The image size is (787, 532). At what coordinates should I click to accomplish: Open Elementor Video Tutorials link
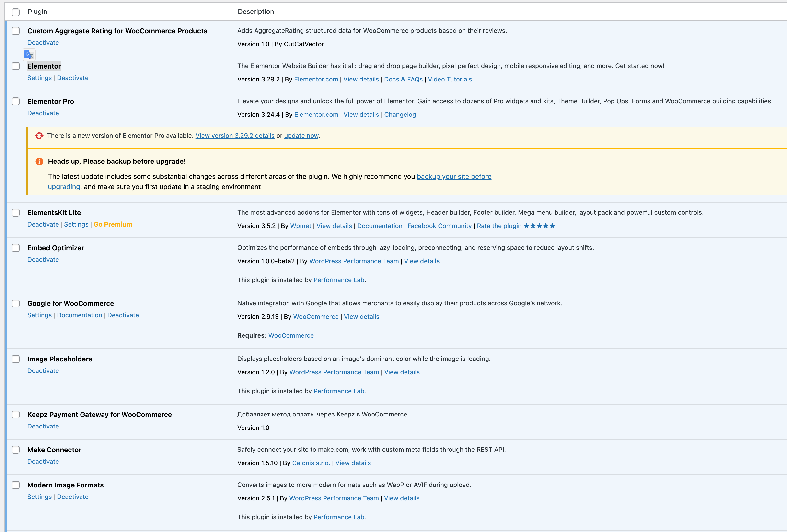450,79
